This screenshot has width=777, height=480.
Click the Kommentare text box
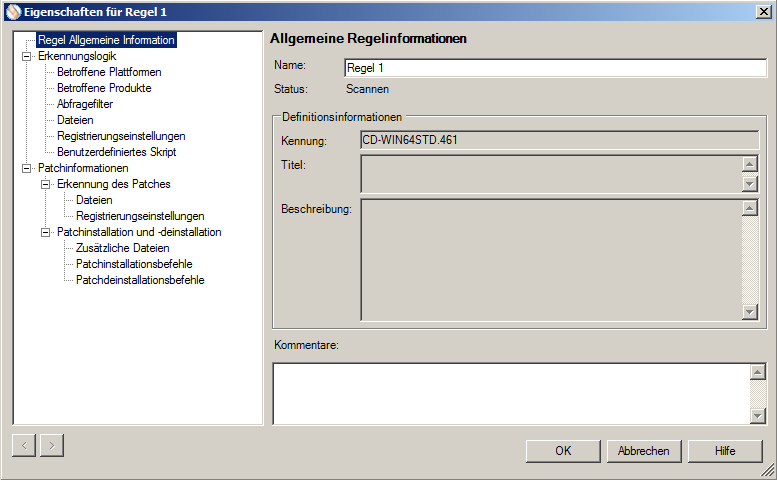[511, 394]
